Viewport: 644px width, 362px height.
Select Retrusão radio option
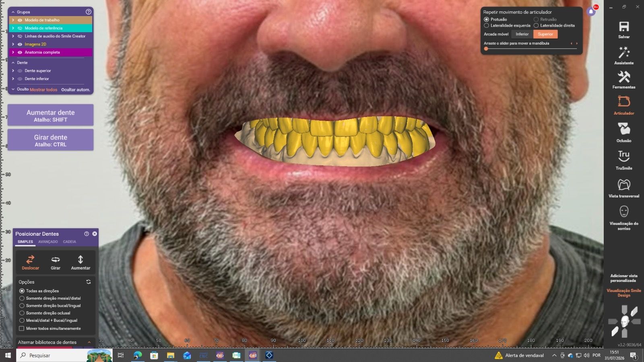[536, 19]
